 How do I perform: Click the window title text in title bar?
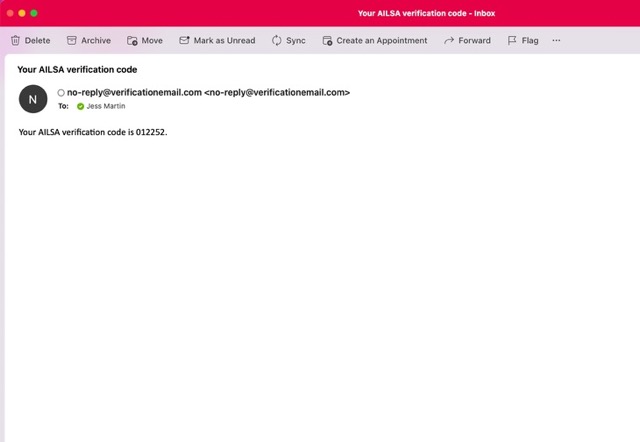(427, 13)
